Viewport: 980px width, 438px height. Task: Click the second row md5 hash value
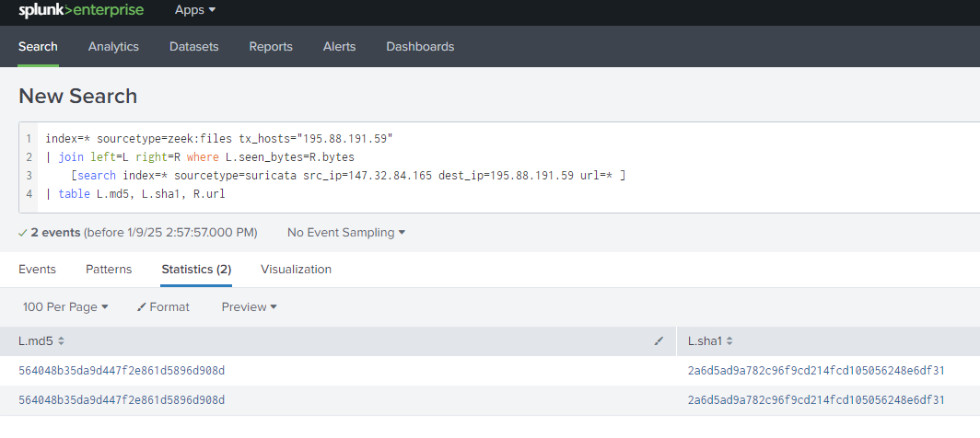122,400
